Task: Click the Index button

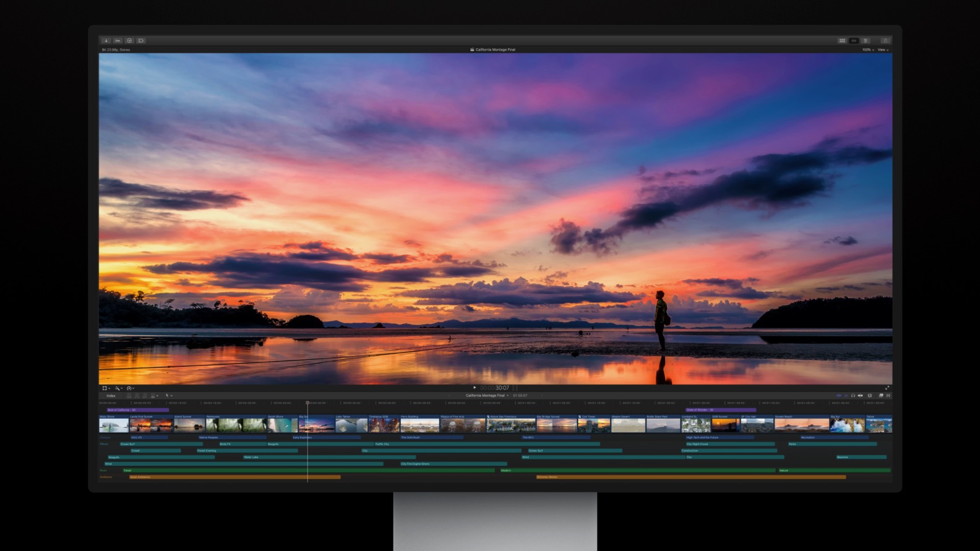Action: 111,396
